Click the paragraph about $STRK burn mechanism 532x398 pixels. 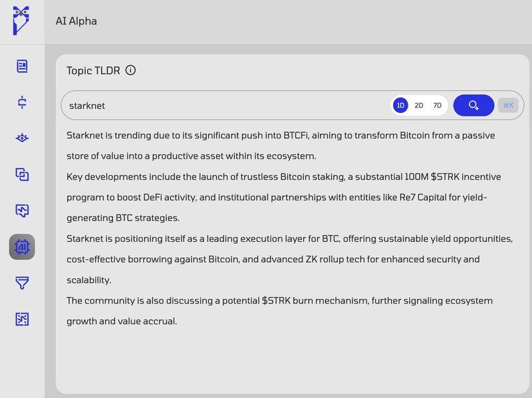point(279,310)
